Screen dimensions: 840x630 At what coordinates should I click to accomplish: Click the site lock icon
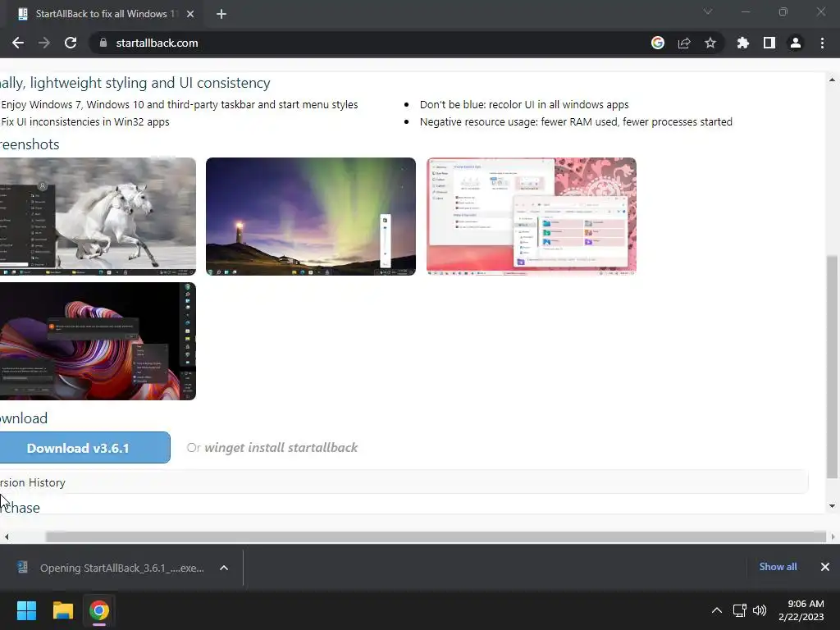pos(103,43)
